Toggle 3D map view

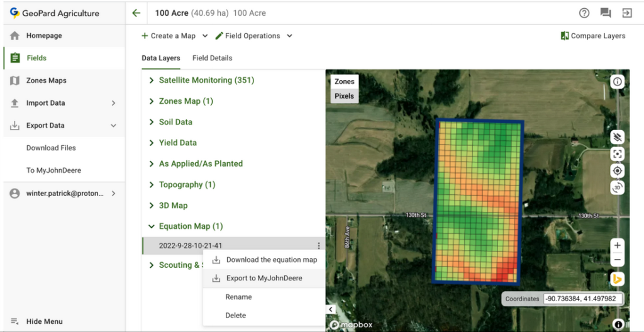click(x=618, y=187)
